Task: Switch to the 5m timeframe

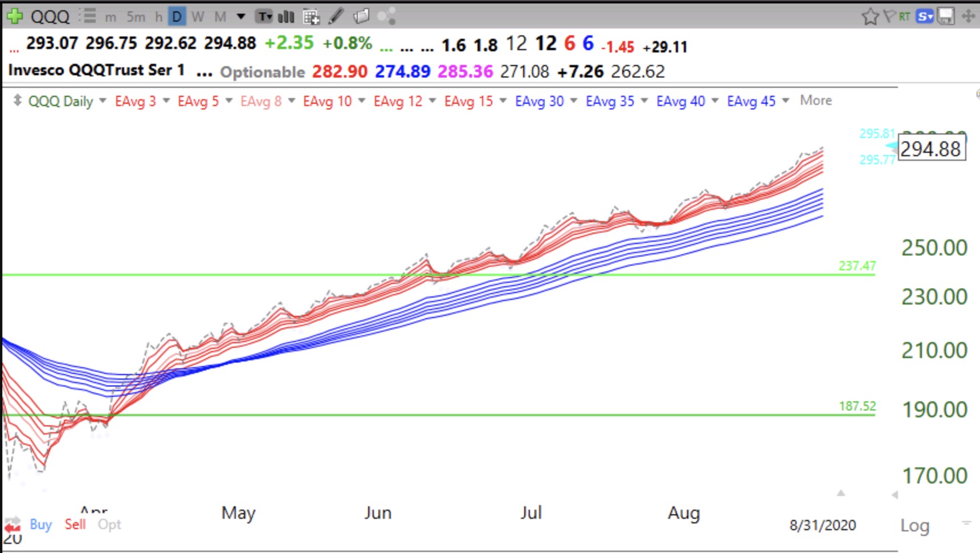Action: click(x=136, y=17)
